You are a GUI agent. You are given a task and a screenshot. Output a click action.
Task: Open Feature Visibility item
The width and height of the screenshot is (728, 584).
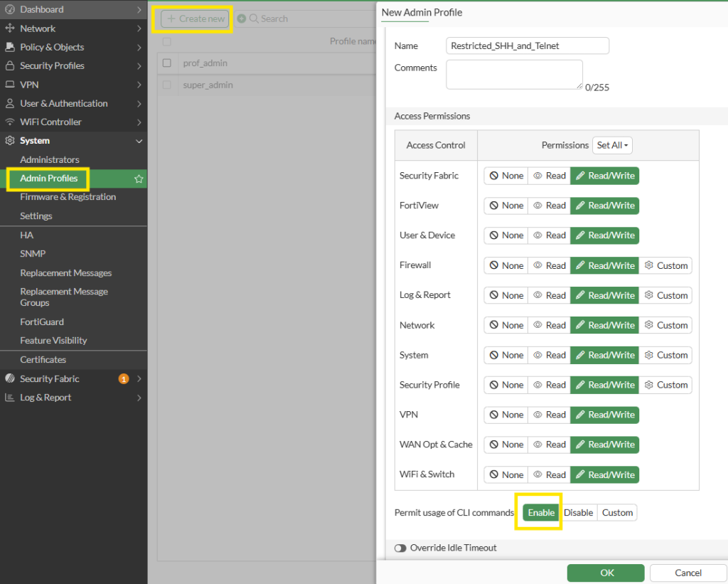coord(53,341)
